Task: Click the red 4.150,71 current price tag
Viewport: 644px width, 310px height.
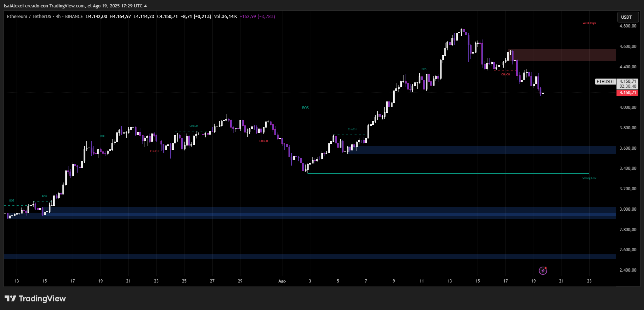Action: click(627, 93)
